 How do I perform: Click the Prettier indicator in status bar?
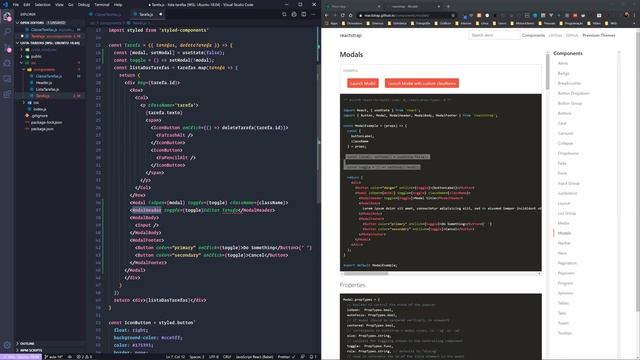coord(286,357)
